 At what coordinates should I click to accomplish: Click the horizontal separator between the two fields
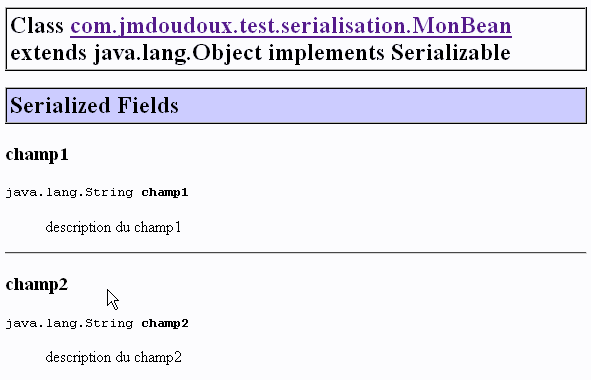tap(296, 252)
